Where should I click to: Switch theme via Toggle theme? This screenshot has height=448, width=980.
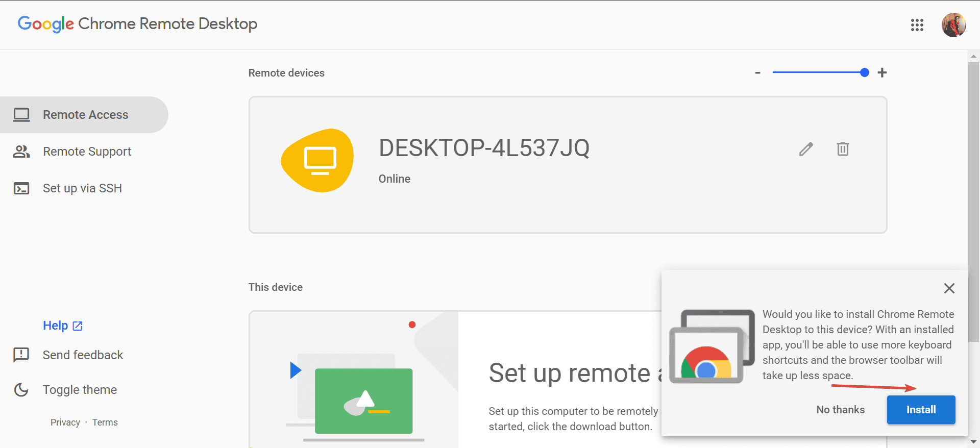(80, 390)
